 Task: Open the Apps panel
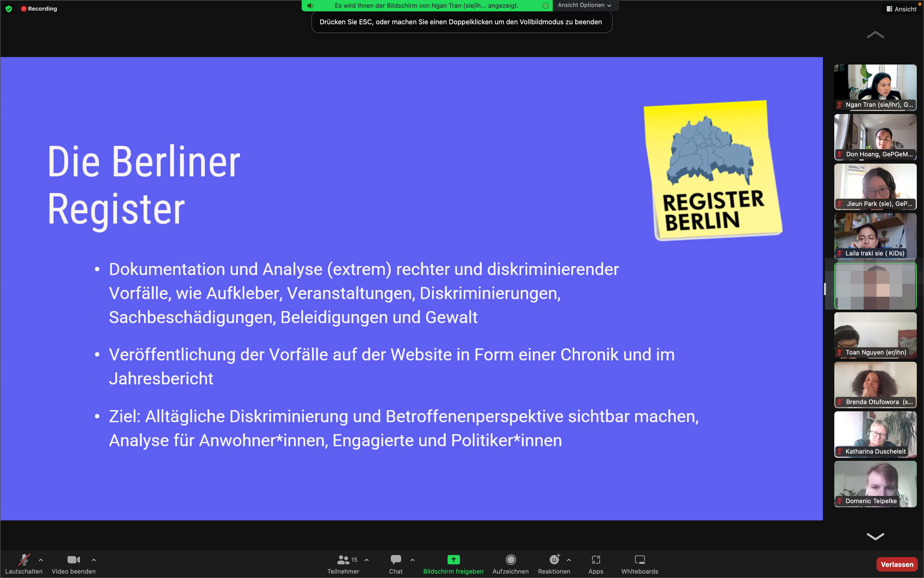pos(596,564)
